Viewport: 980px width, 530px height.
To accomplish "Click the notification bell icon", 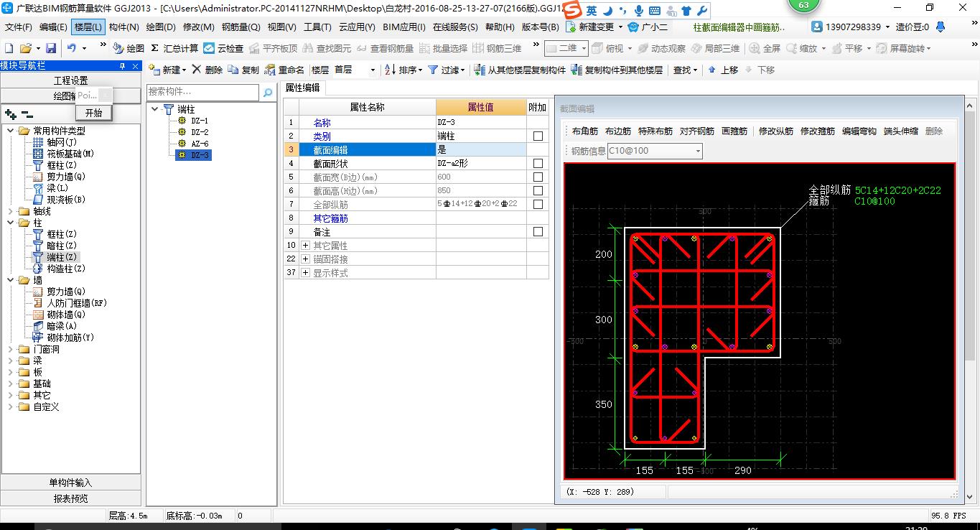I will click(x=940, y=27).
